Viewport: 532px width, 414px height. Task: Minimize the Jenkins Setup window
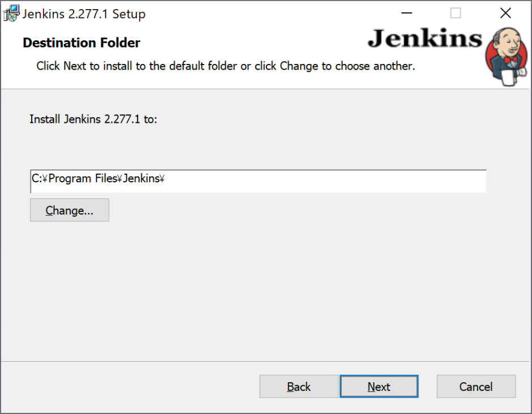tap(406, 12)
